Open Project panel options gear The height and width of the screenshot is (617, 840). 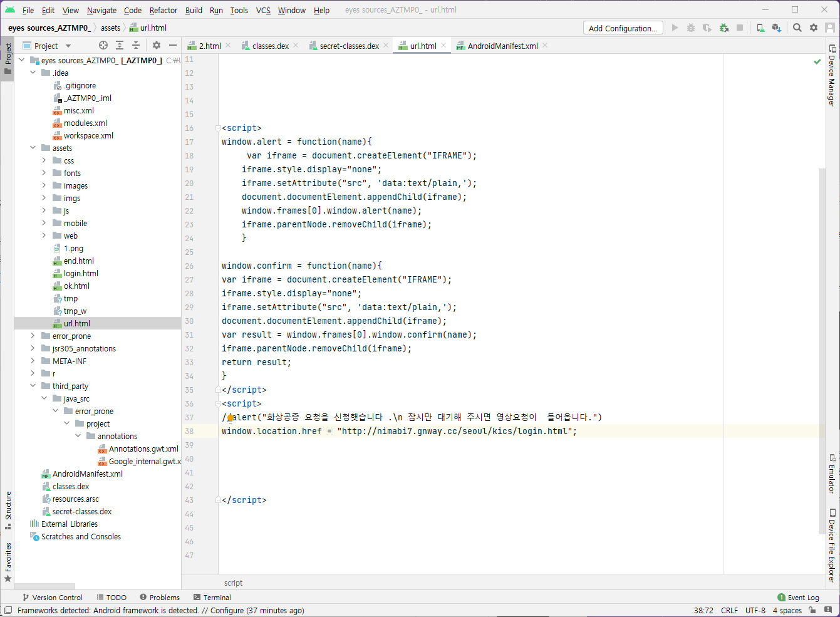coord(157,45)
